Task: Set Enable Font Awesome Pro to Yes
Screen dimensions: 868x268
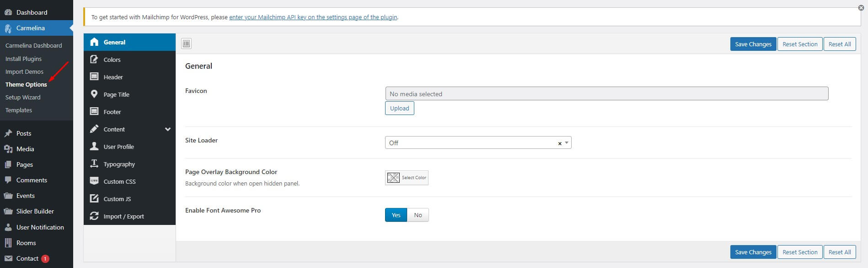Action: 396,215
